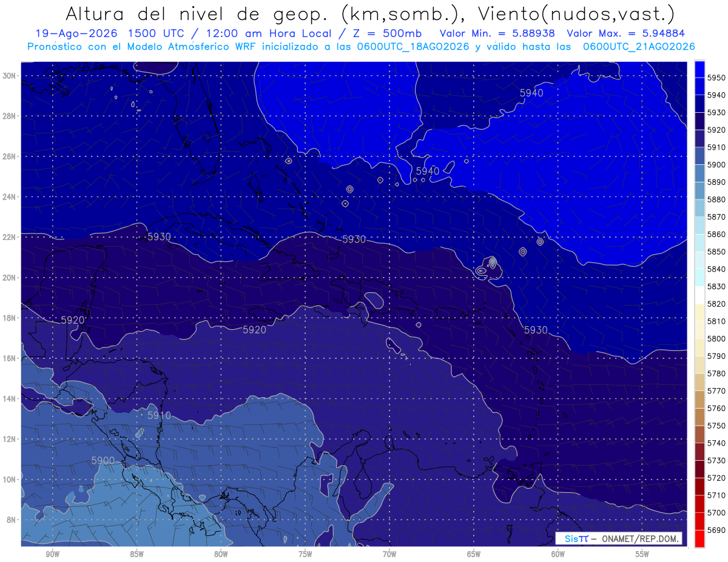Click the 5840 label on the color bar
The height and width of the screenshot is (562, 728).
tap(716, 269)
